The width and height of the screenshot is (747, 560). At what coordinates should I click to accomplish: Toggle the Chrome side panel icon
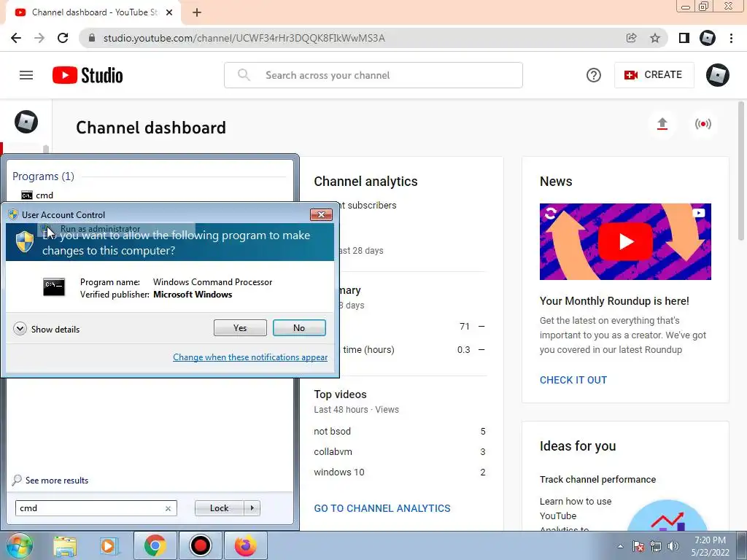click(x=684, y=38)
